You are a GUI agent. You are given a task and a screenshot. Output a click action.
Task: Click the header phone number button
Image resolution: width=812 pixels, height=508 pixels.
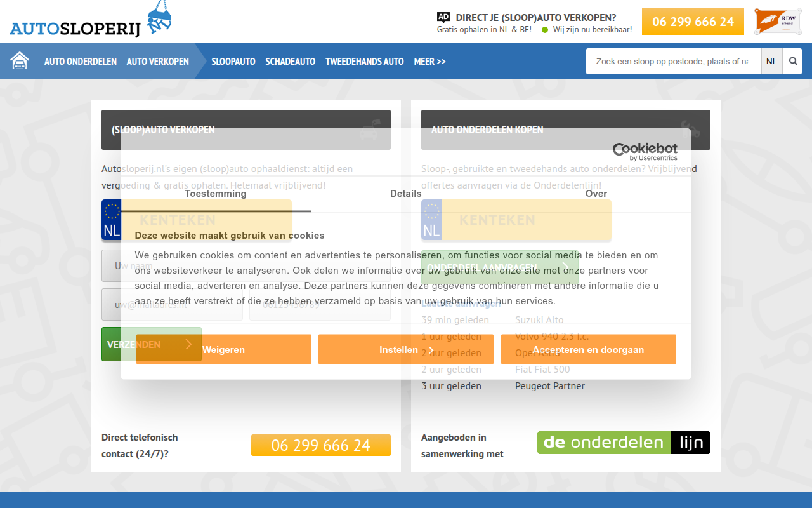tap(693, 22)
